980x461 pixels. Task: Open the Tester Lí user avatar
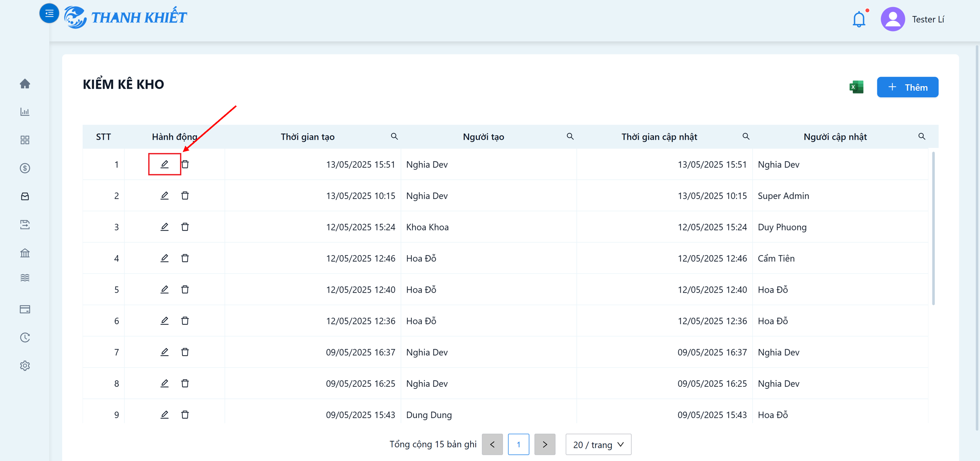click(893, 19)
